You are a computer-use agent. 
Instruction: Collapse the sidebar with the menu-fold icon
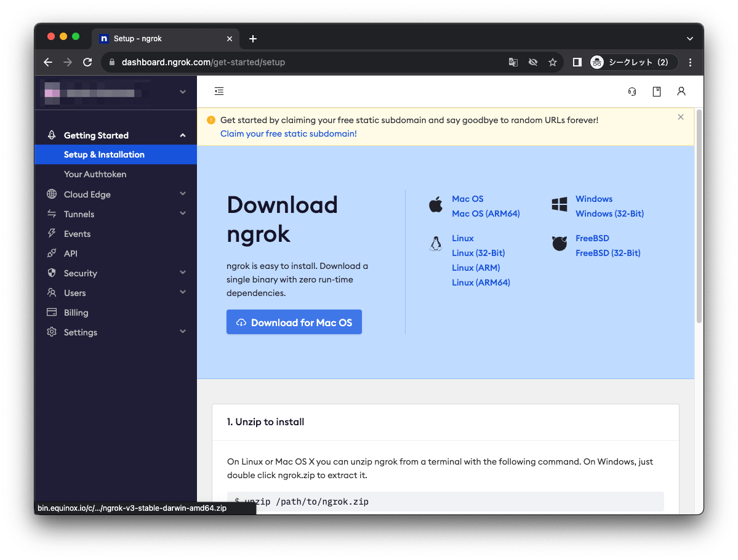(x=219, y=91)
